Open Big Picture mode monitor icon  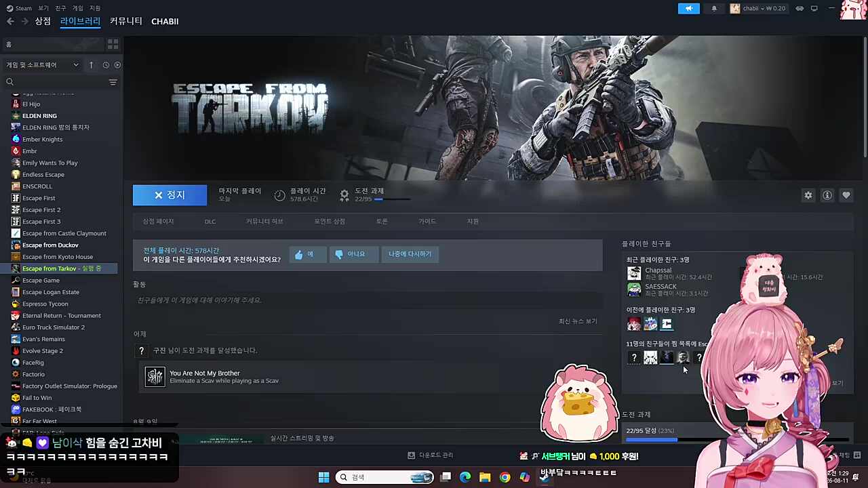814,8
